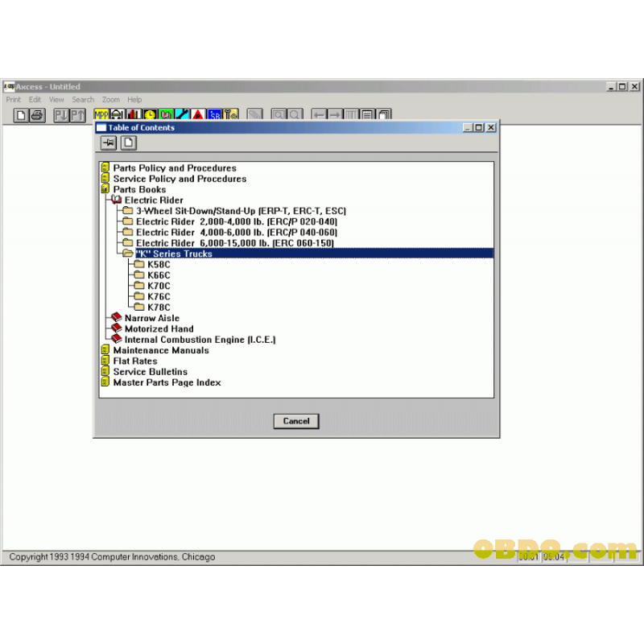
Task: Open the yellow MPP toolbar icon
Action: coord(101,114)
